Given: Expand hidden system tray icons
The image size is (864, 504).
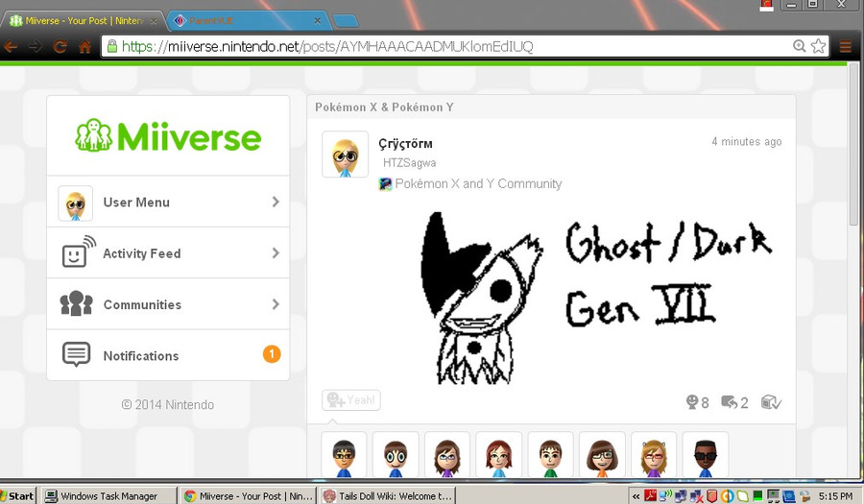Looking at the screenshot, I should pyautogui.click(x=636, y=496).
